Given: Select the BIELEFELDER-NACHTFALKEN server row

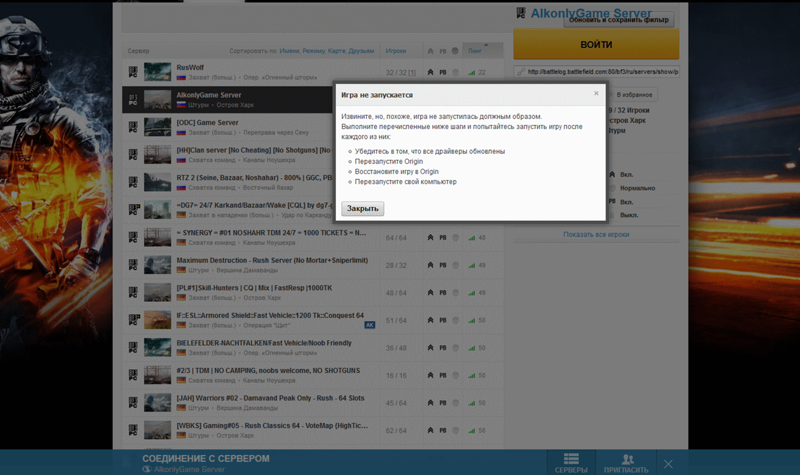Looking at the screenshot, I should point(313,347).
